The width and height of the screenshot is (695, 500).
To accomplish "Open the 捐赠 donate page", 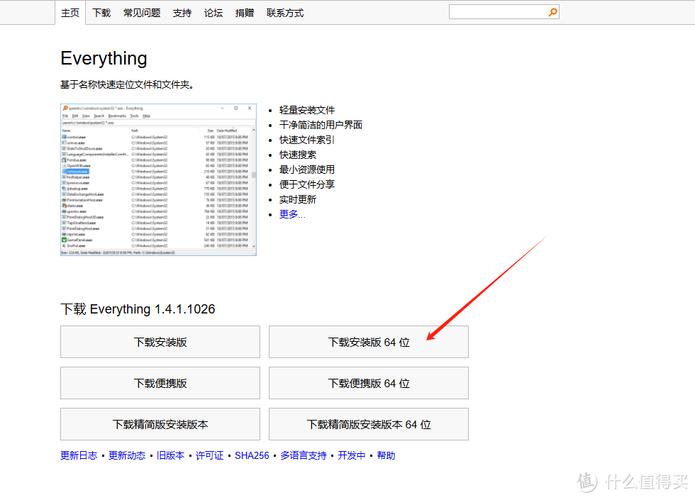I will 244,13.
